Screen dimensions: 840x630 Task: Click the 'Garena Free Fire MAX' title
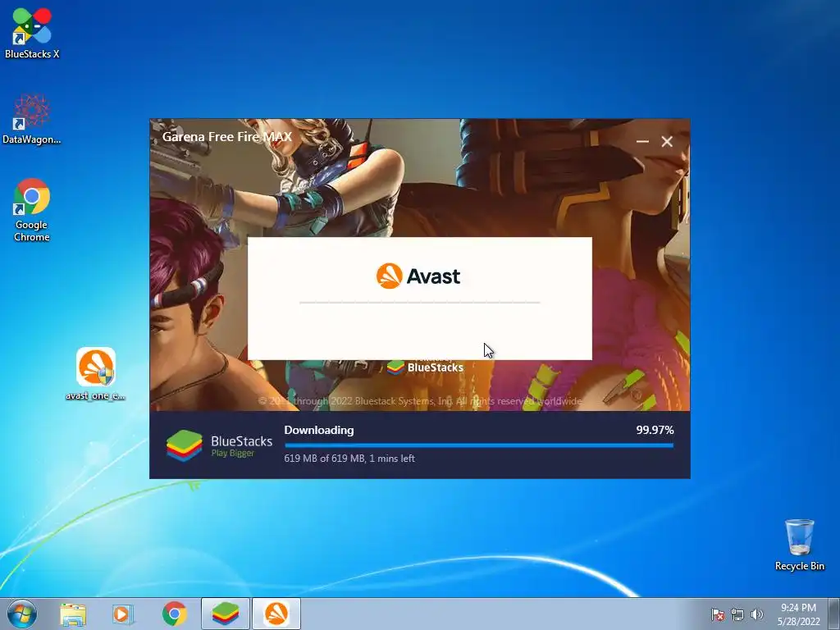point(227,137)
